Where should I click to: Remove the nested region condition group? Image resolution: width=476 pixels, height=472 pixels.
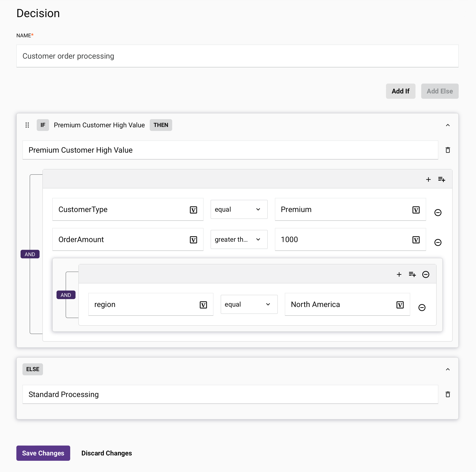coord(426,274)
